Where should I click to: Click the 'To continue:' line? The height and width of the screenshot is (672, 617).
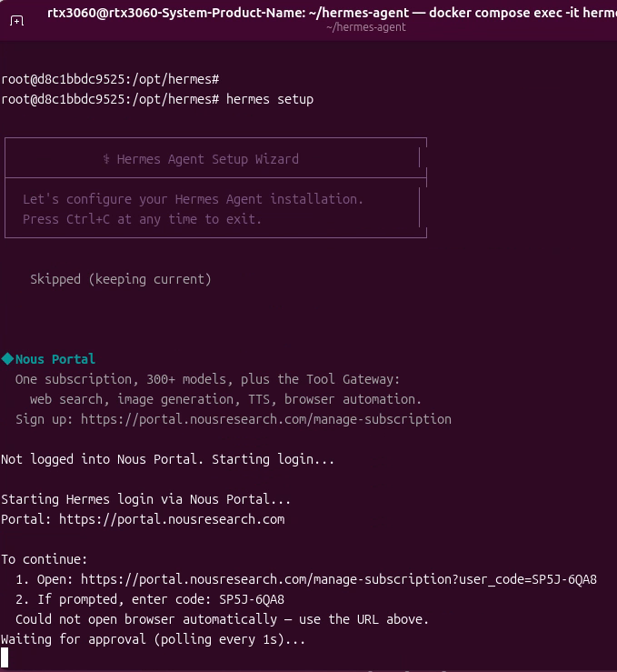(x=45, y=560)
